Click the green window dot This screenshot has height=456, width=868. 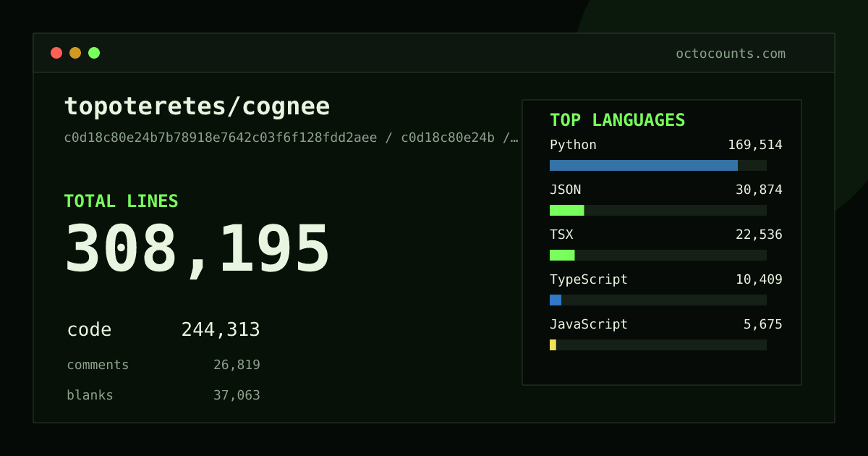pyautogui.click(x=94, y=53)
